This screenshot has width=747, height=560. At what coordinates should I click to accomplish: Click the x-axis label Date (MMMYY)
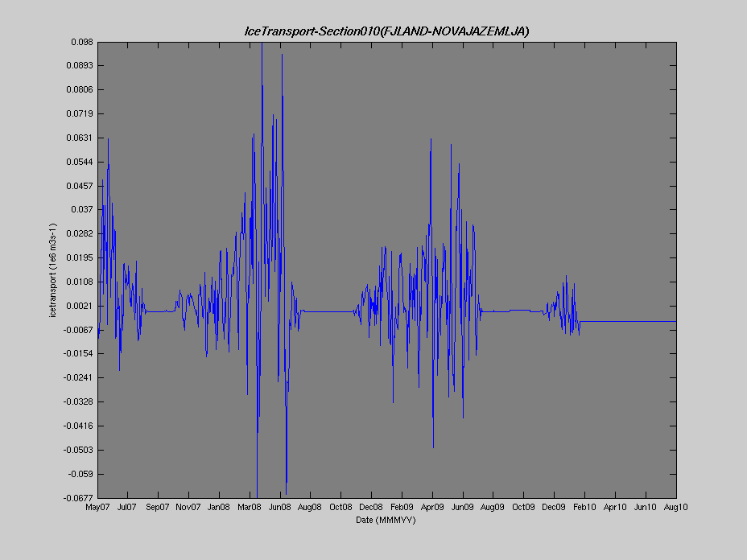click(386, 520)
